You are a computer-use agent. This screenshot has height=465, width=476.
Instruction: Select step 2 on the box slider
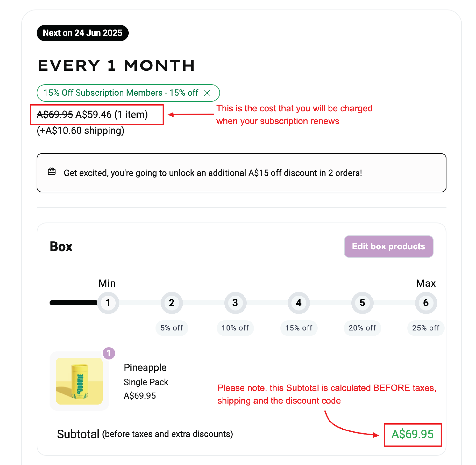[x=172, y=303]
